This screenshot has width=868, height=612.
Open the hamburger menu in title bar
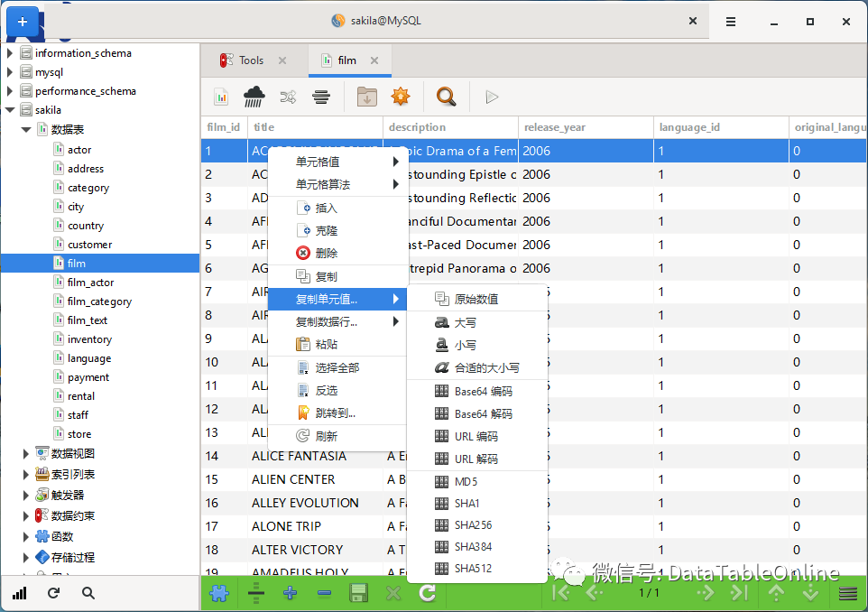731,22
